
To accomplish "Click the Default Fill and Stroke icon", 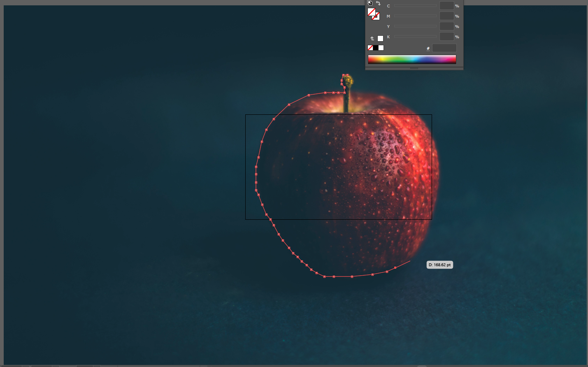I will [370, 2].
